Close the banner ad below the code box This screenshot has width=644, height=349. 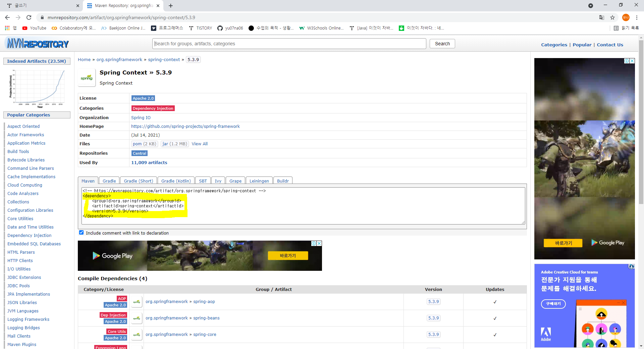click(x=319, y=243)
